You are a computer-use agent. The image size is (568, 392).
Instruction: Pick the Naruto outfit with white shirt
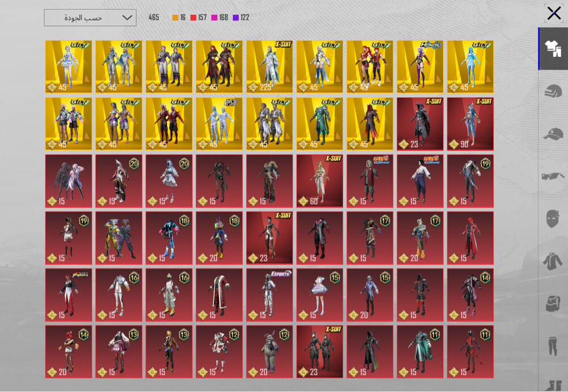pyautogui.click(x=420, y=181)
